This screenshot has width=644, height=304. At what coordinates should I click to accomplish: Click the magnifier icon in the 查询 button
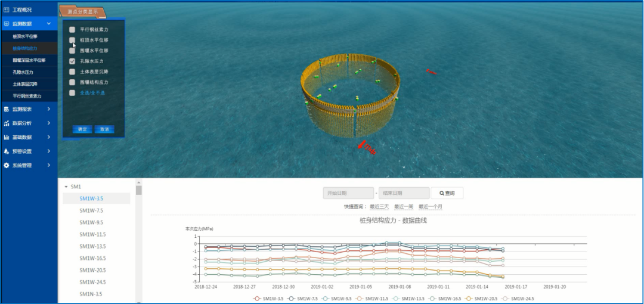pyautogui.click(x=442, y=193)
